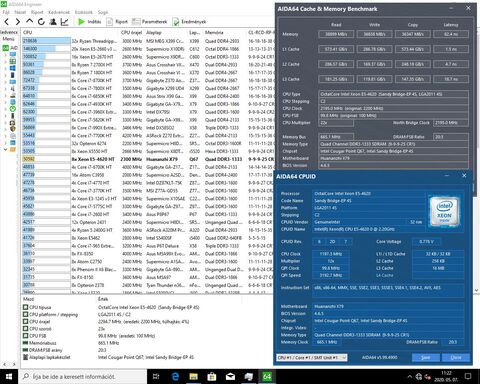The height and width of the screenshot is (384, 480).
Task: Click the Close button in the AIDA64 CPUID window
Action: click(x=456, y=358)
